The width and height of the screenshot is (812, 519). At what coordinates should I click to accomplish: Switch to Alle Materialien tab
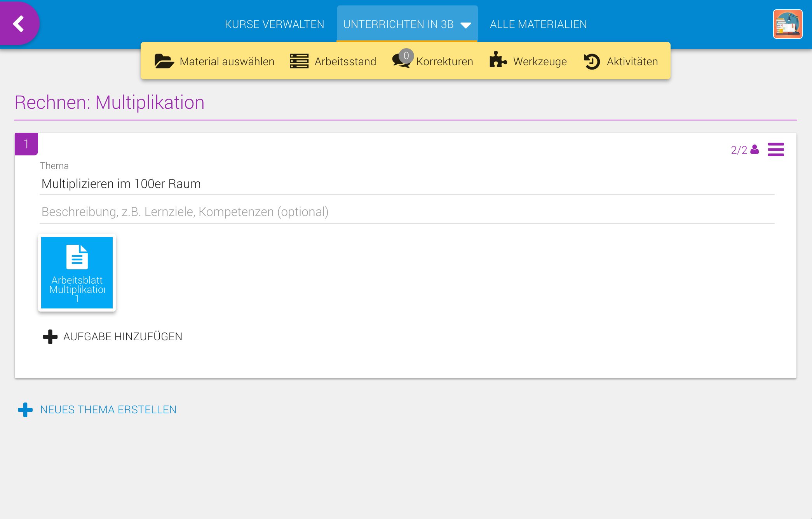point(538,24)
